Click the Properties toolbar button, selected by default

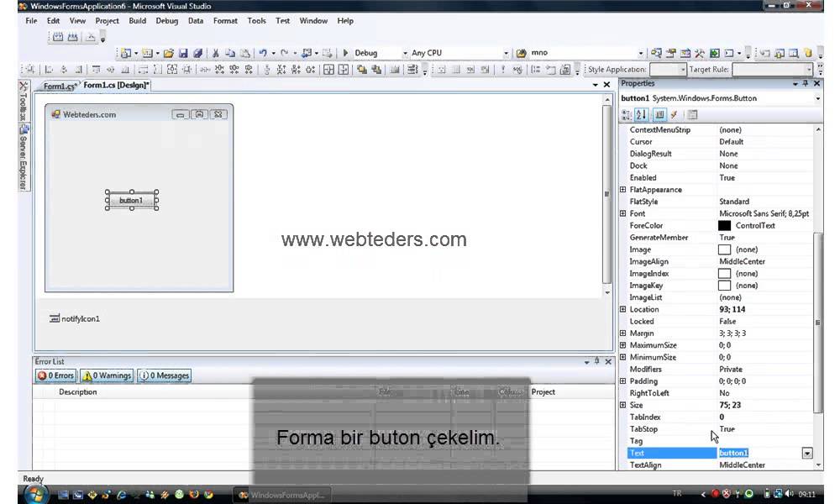(659, 114)
